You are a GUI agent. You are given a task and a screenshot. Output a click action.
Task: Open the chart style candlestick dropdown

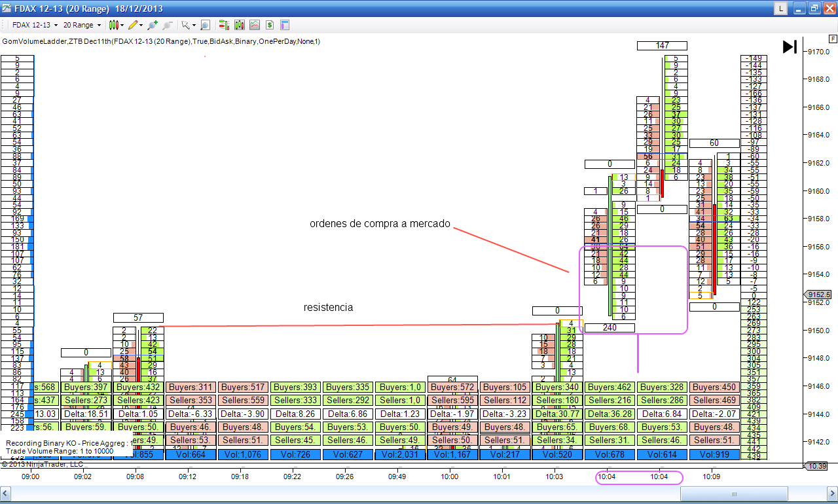(x=117, y=25)
